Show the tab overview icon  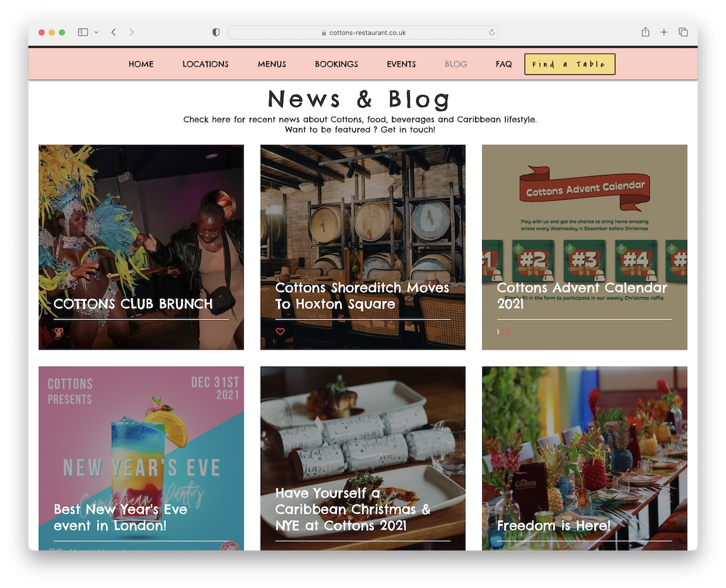pos(683,32)
